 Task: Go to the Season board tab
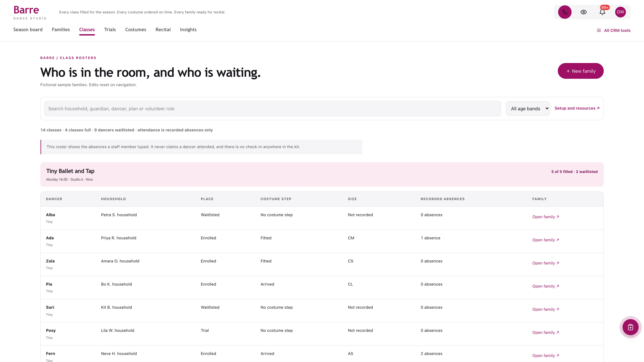click(28, 30)
